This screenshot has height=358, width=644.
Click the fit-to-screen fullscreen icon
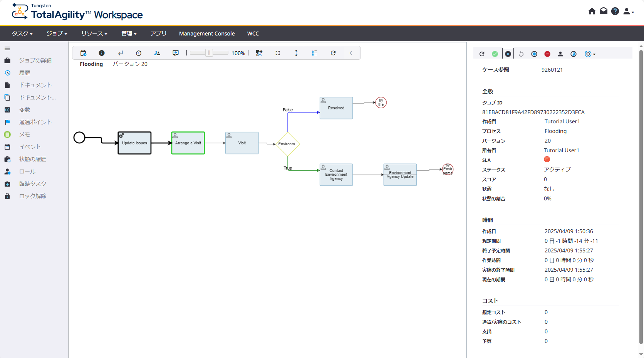pos(278,53)
